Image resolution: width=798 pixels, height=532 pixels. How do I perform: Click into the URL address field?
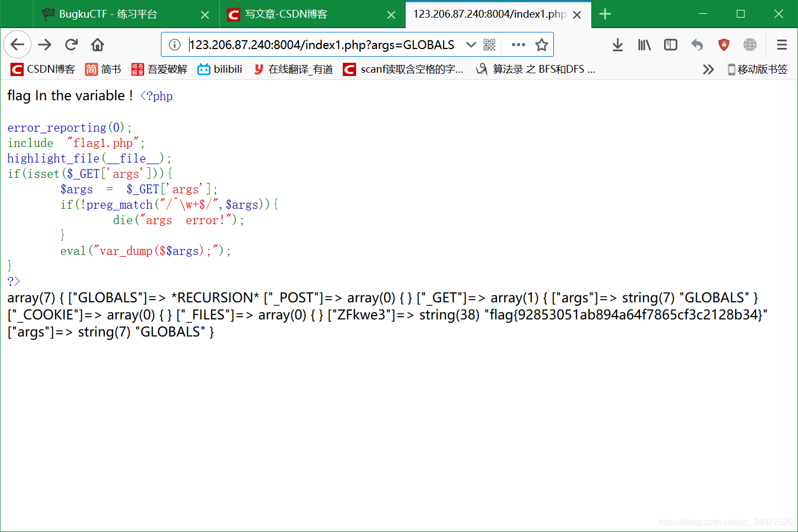pyautogui.click(x=322, y=45)
